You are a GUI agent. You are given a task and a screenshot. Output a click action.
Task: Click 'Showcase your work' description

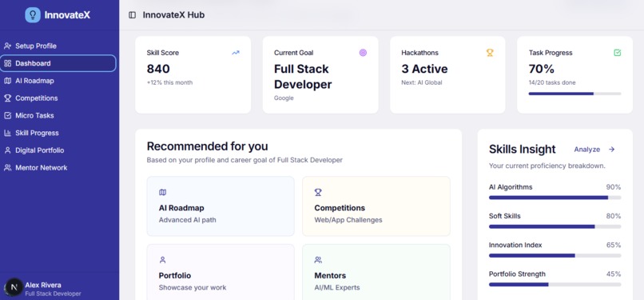coord(193,288)
